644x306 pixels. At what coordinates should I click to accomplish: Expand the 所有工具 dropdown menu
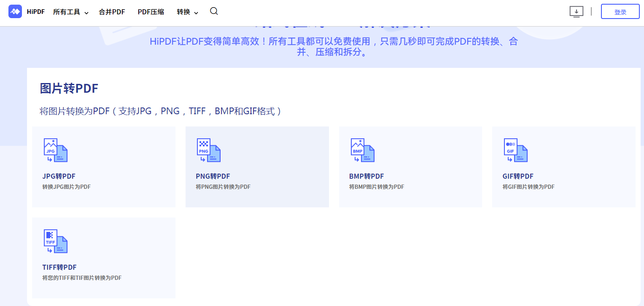click(x=67, y=12)
